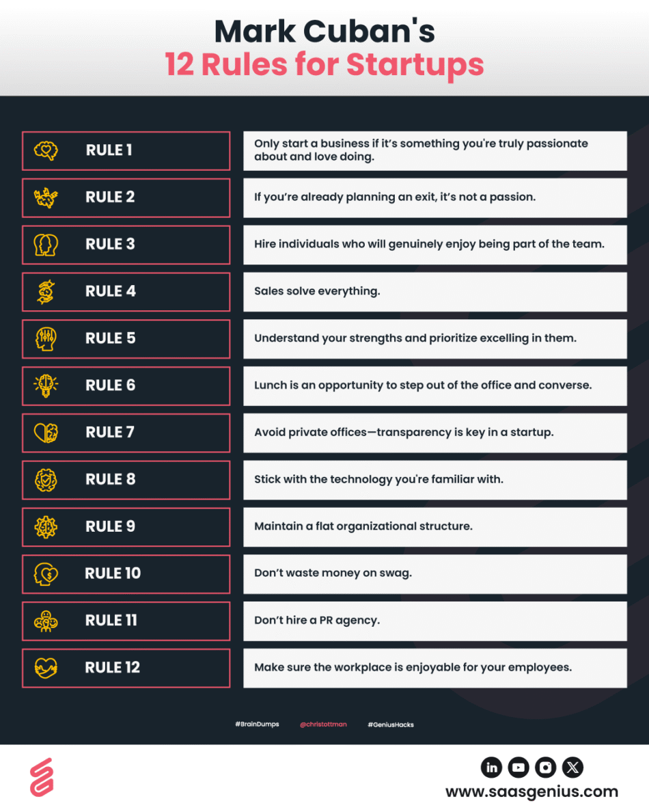Click the @christottman handle
The width and height of the screenshot is (649, 812).
(323, 725)
